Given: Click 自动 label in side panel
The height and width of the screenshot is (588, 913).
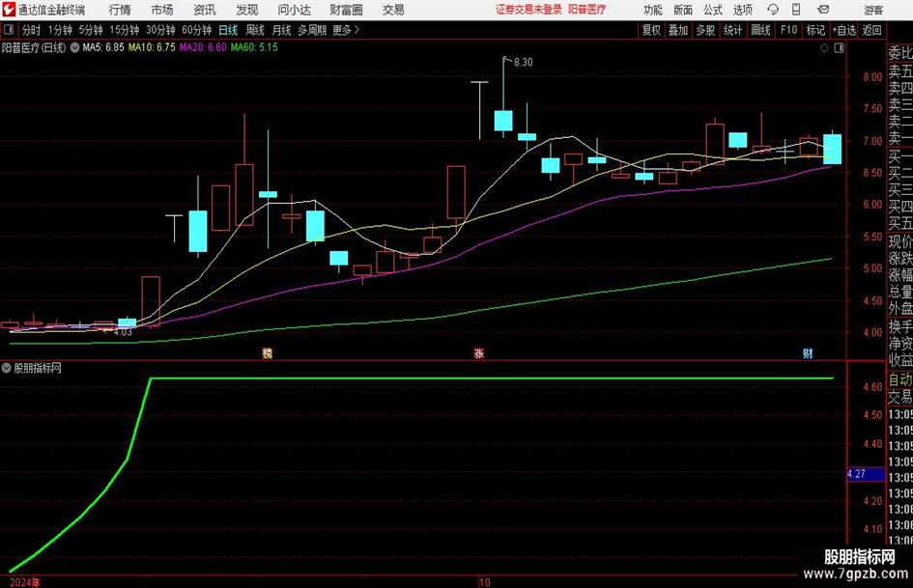Looking at the screenshot, I should (899, 379).
